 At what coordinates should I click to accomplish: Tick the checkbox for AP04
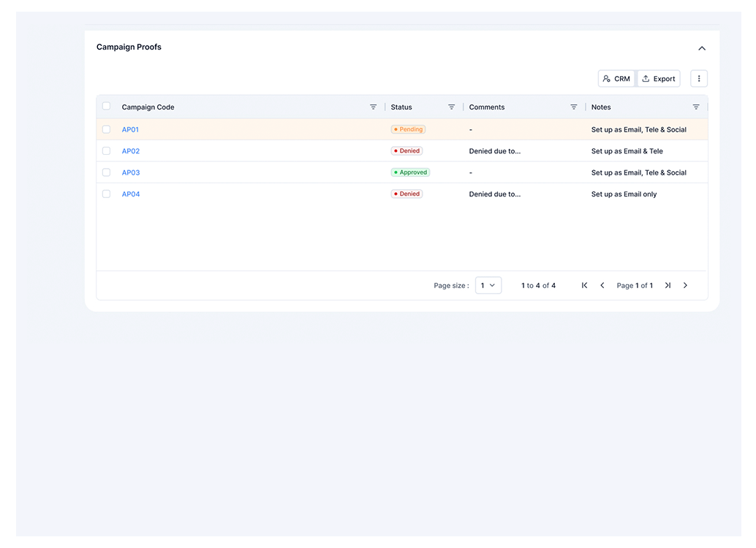click(x=107, y=194)
